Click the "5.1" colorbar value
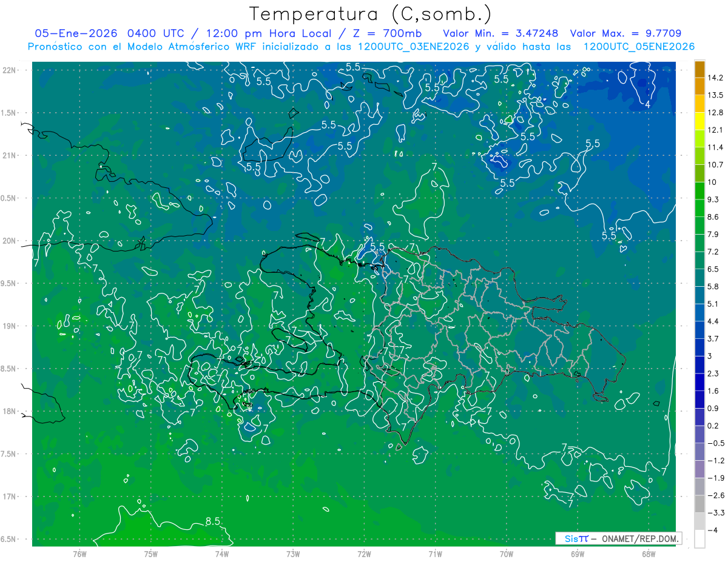This screenshot has width=728, height=562. click(713, 303)
